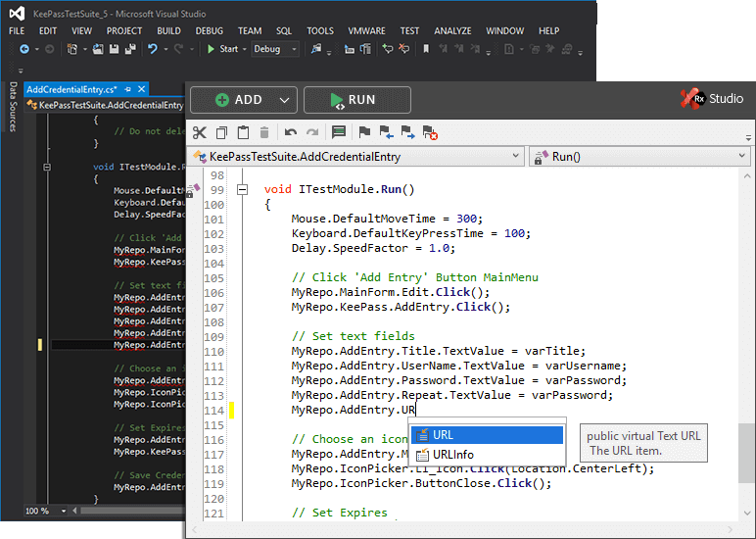Open the BUILD menu
Viewport: 756px width, 539px height.
click(x=168, y=31)
